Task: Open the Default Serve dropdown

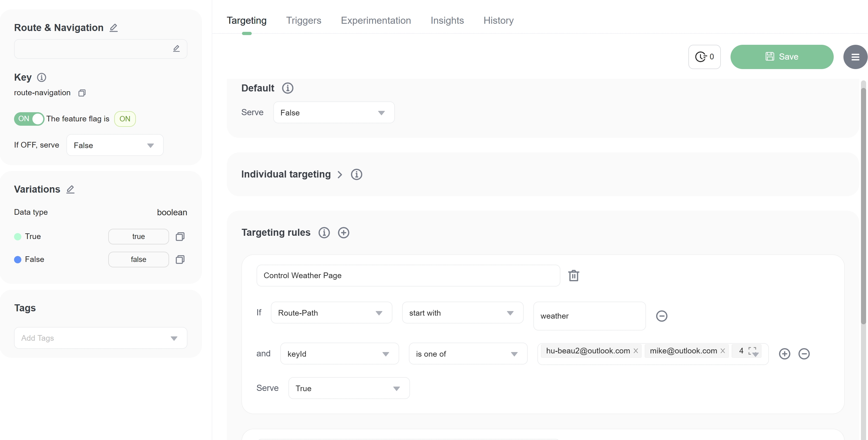Action: point(334,112)
